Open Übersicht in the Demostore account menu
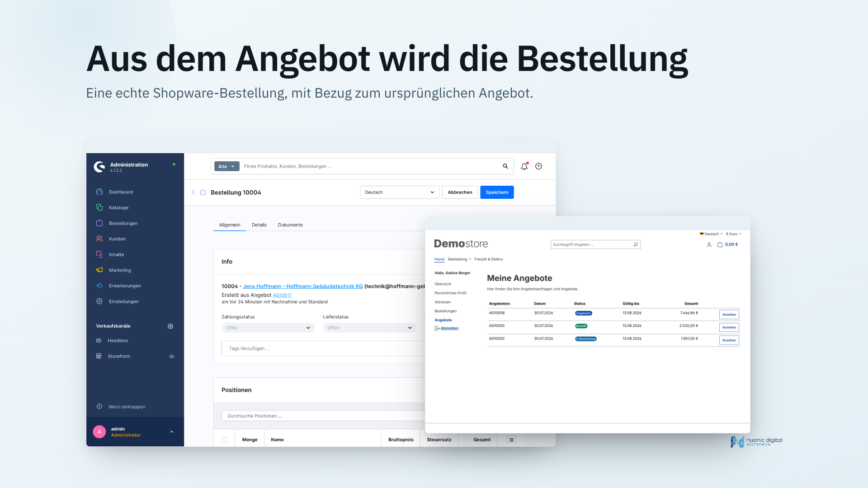 coord(443,284)
